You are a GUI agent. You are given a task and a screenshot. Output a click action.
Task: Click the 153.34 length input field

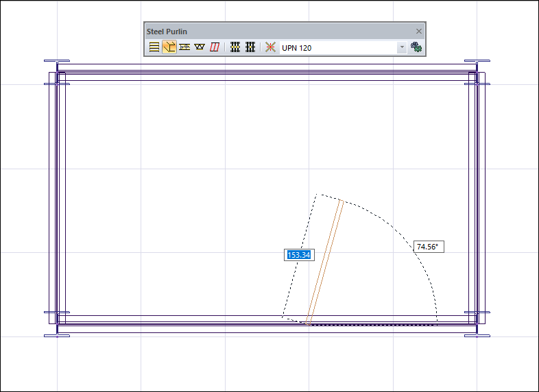pos(298,255)
